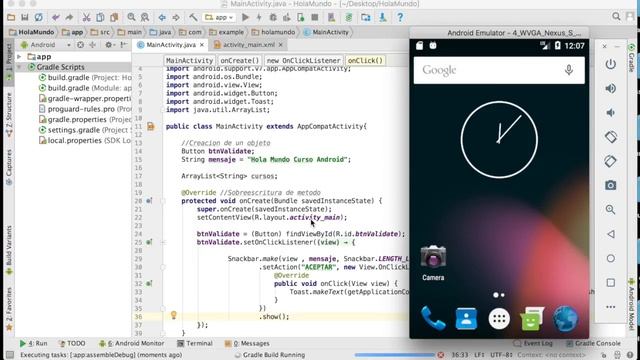
Task: Build project with the hammer icon
Action: (x=193, y=18)
